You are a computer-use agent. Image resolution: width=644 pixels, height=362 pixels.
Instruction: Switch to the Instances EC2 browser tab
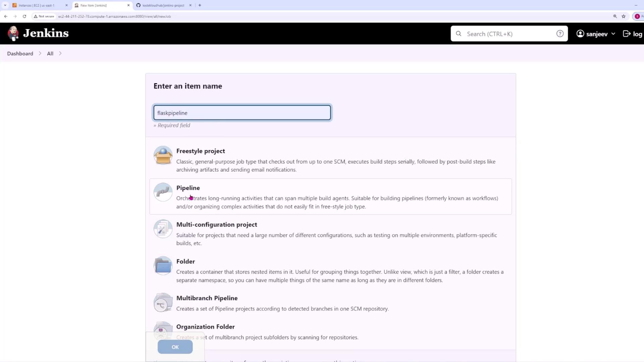point(36,5)
